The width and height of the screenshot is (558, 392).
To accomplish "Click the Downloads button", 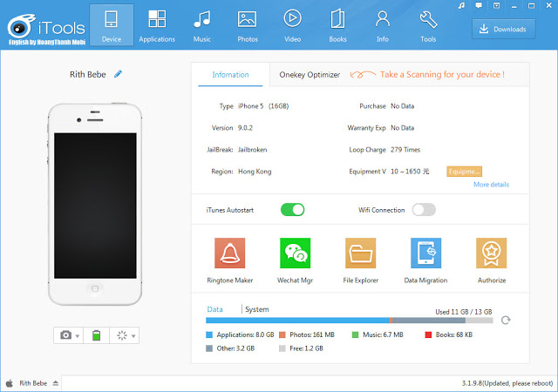I will [504, 29].
